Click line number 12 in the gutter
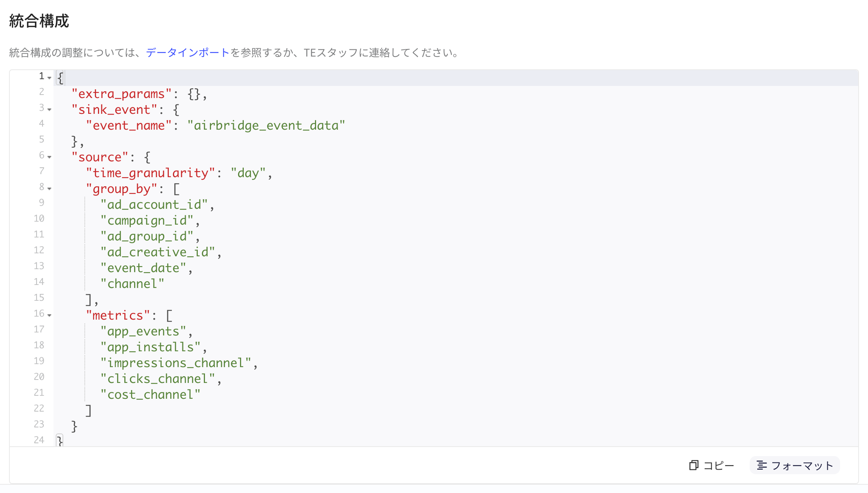This screenshot has height=493, width=868. coord(39,250)
